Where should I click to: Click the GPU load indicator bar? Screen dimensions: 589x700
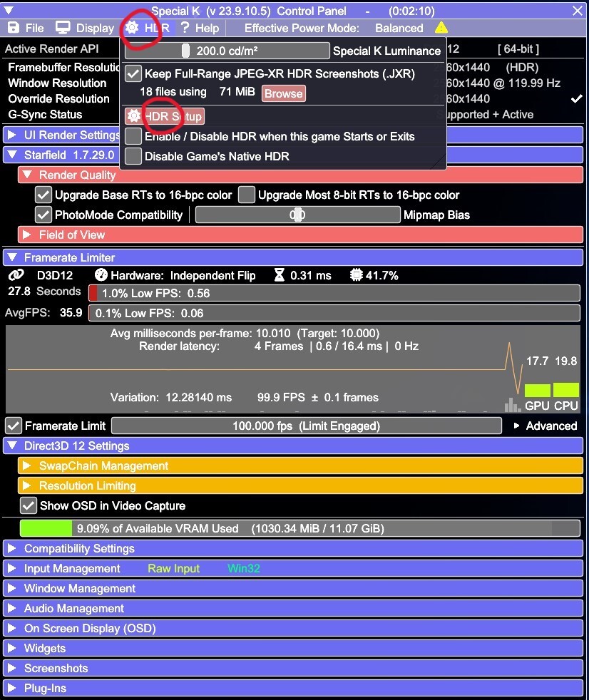tap(537, 390)
